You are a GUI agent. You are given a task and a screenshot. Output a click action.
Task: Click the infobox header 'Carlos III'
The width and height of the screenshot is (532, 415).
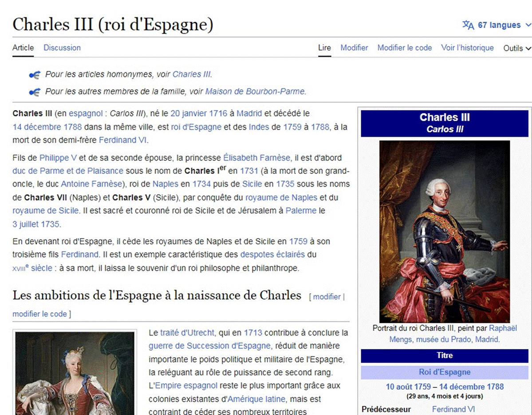pos(445,129)
